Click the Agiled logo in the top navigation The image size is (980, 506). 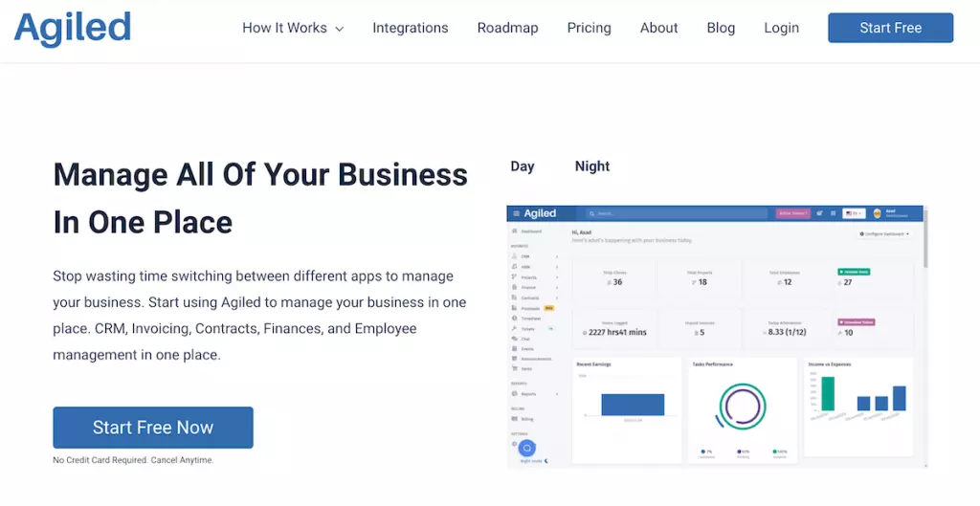pos(73,29)
